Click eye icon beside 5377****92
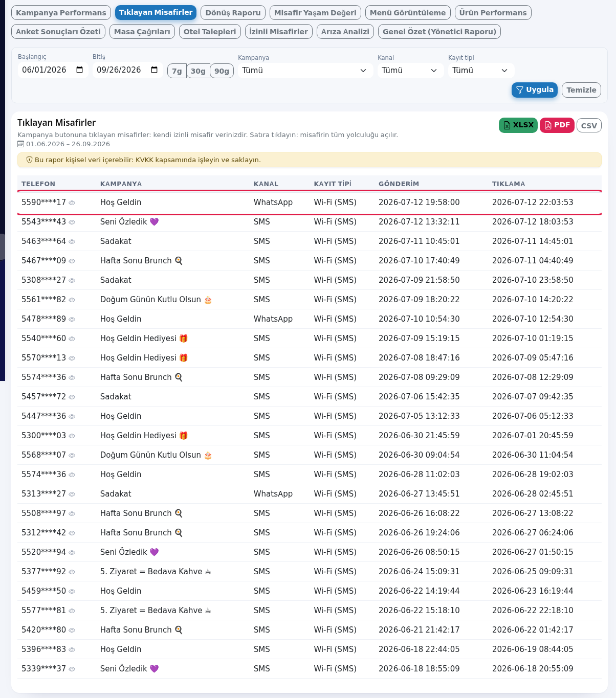The height and width of the screenshot is (698, 616). pyautogui.click(x=72, y=572)
